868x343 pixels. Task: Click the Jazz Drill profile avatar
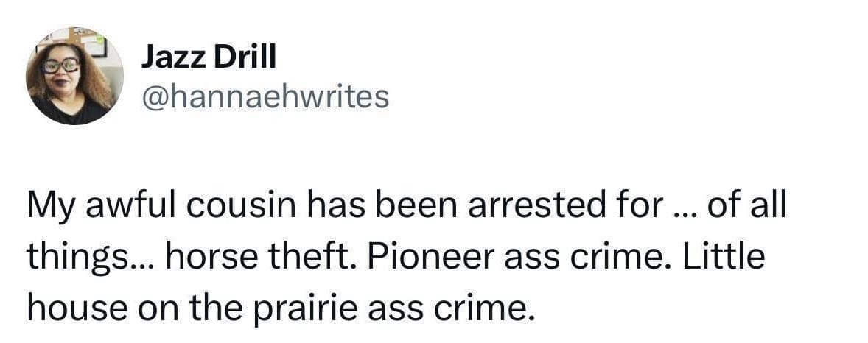coord(74,76)
